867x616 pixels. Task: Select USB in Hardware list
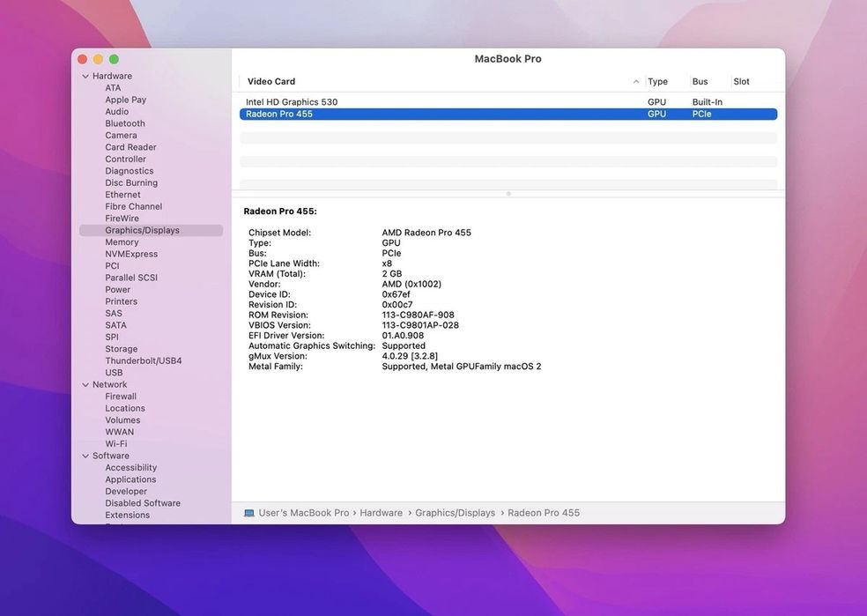click(x=114, y=374)
